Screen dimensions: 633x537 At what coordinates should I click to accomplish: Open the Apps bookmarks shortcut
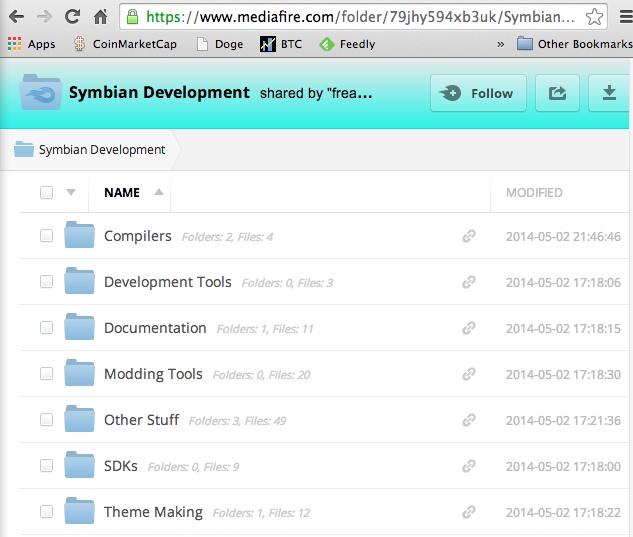click(x=31, y=44)
